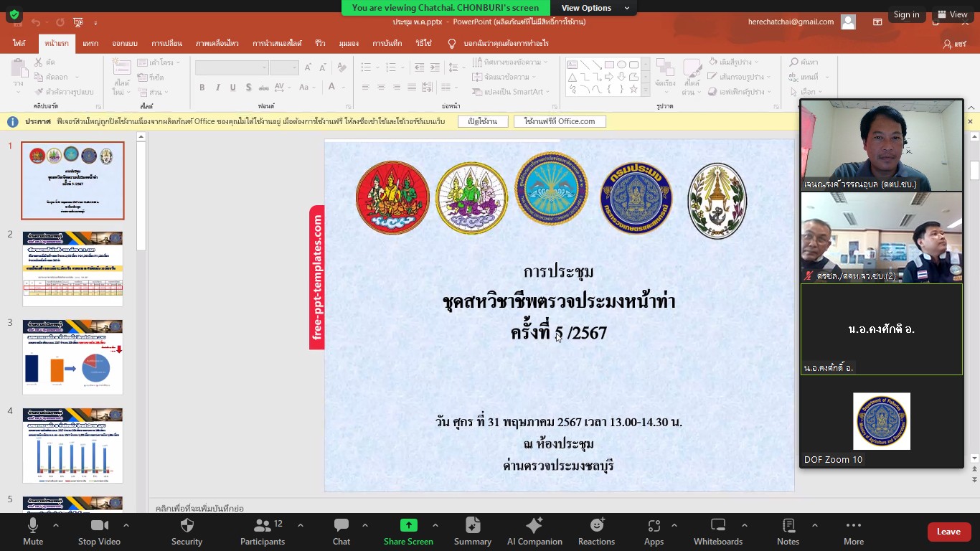This screenshot has height=551, width=980.
Task: Open the Reactions picker
Action: [596, 532]
